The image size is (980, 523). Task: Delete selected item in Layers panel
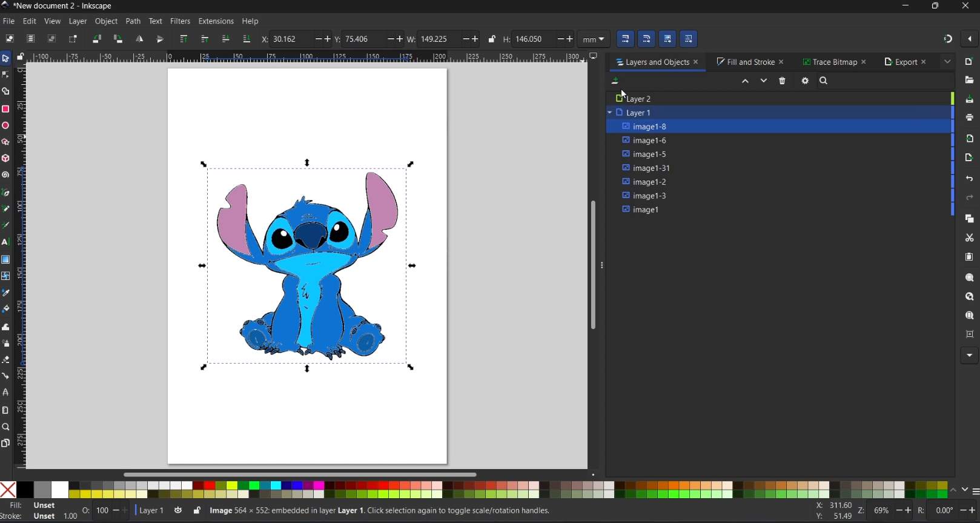(x=783, y=81)
